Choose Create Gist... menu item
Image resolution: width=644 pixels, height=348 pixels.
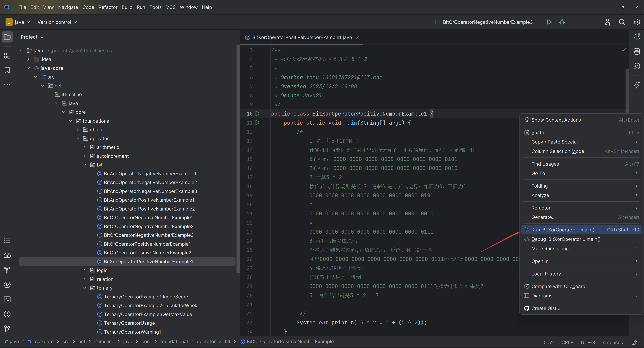[x=581, y=308]
